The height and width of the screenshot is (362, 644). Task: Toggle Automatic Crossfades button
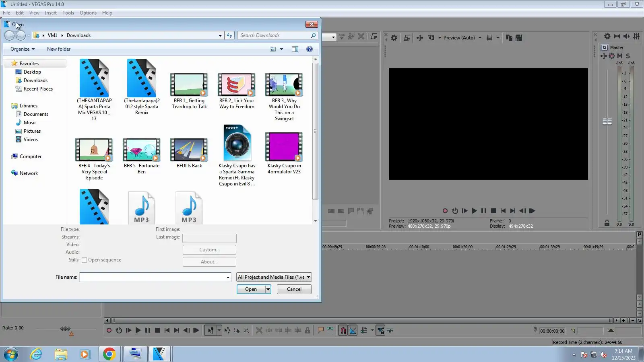tap(353, 331)
